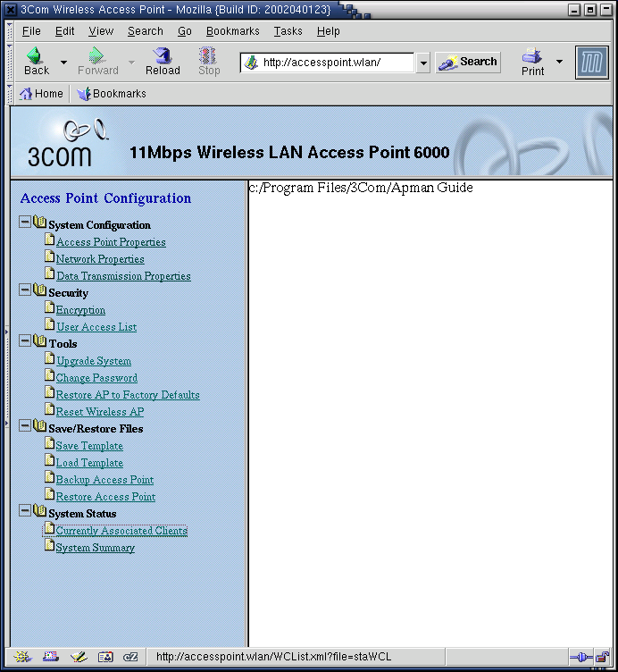Collapse the System Status section
This screenshot has height=672, width=618.
click(25, 510)
